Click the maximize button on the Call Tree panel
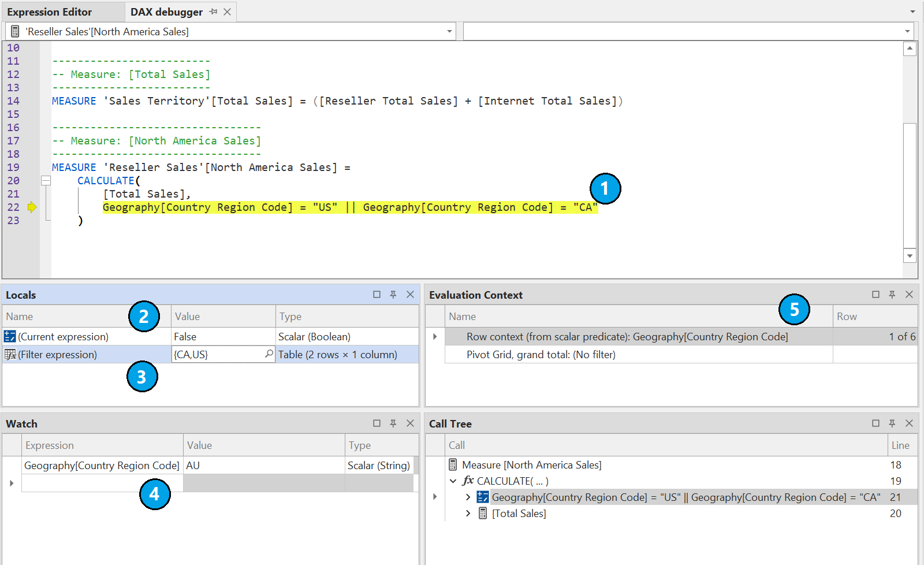The height and width of the screenshot is (565, 924). pyautogui.click(x=877, y=423)
